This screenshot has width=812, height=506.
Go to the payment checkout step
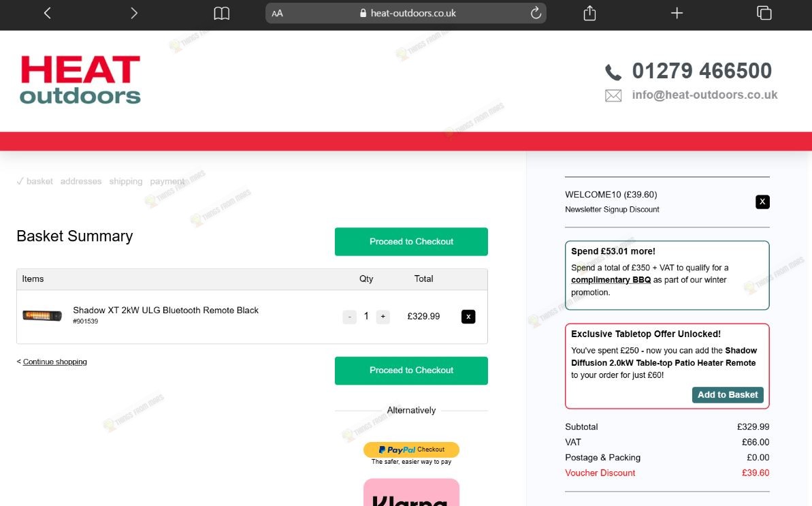pos(167,181)
